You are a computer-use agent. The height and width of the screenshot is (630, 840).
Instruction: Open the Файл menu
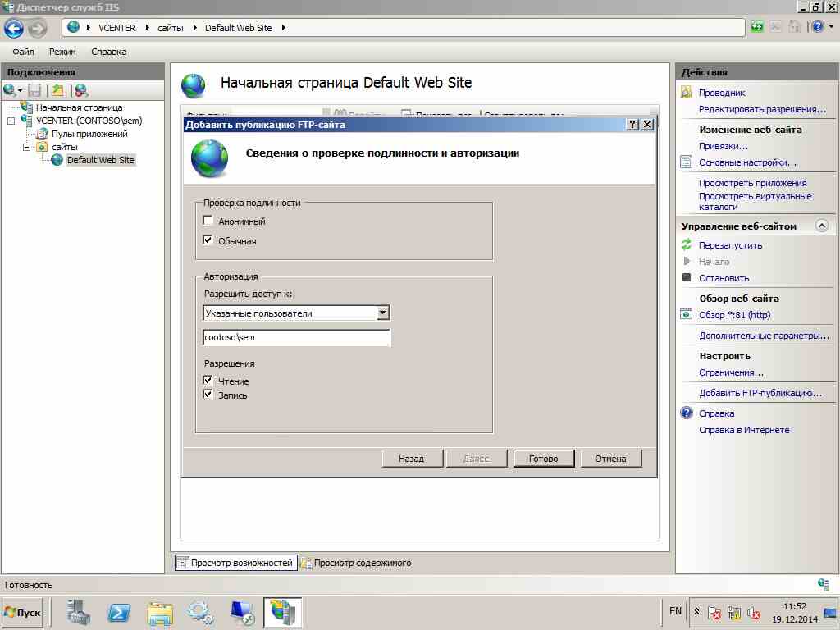(23, 52)
